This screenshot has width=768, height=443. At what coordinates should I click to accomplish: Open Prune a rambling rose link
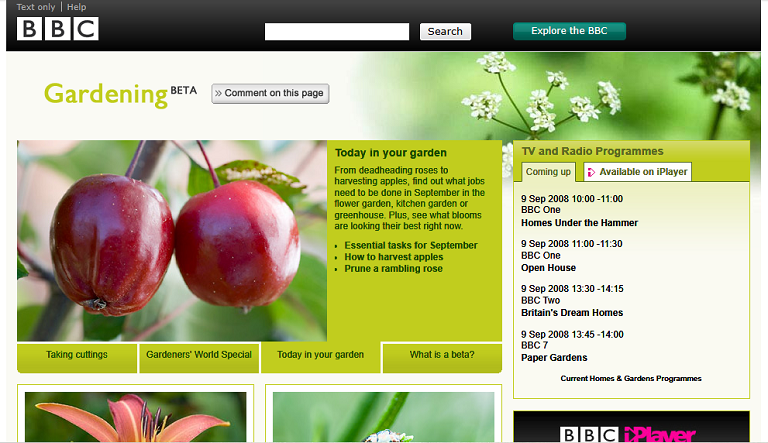393,269
